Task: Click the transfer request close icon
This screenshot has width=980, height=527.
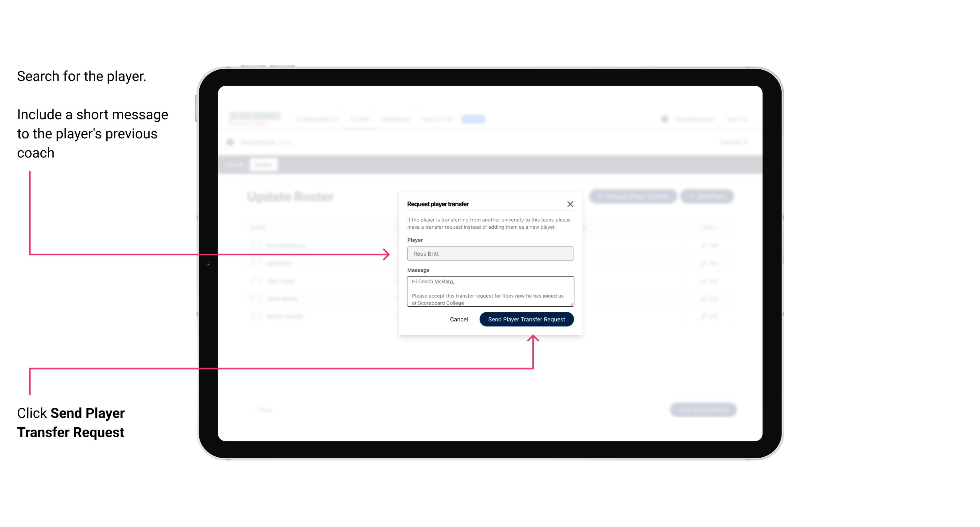Action: [x=570, y=204]
